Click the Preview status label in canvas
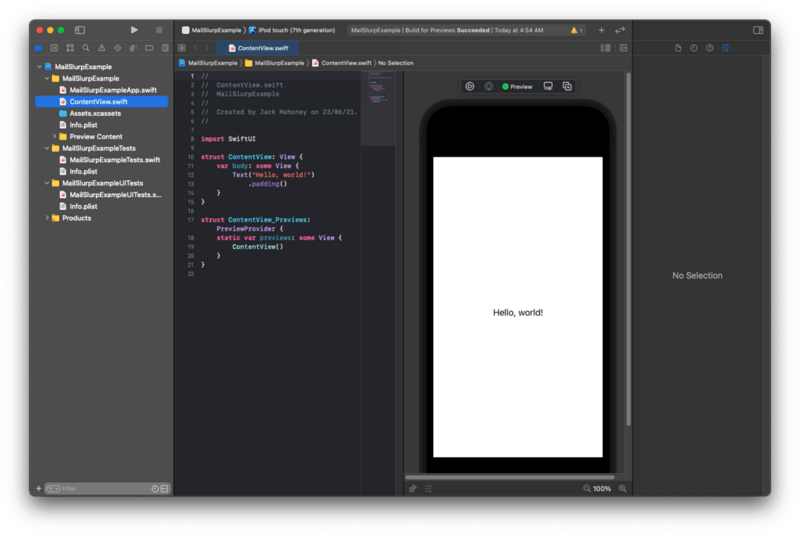Image resolution: width=800 pixels, height=535 pixels. [x=517, y=86]
